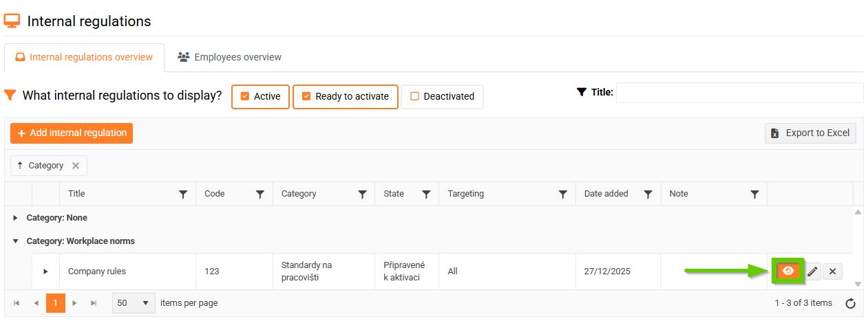Delete Company rules using the X icon
This screenshot has height=321, width=868.
click(832, 272)
